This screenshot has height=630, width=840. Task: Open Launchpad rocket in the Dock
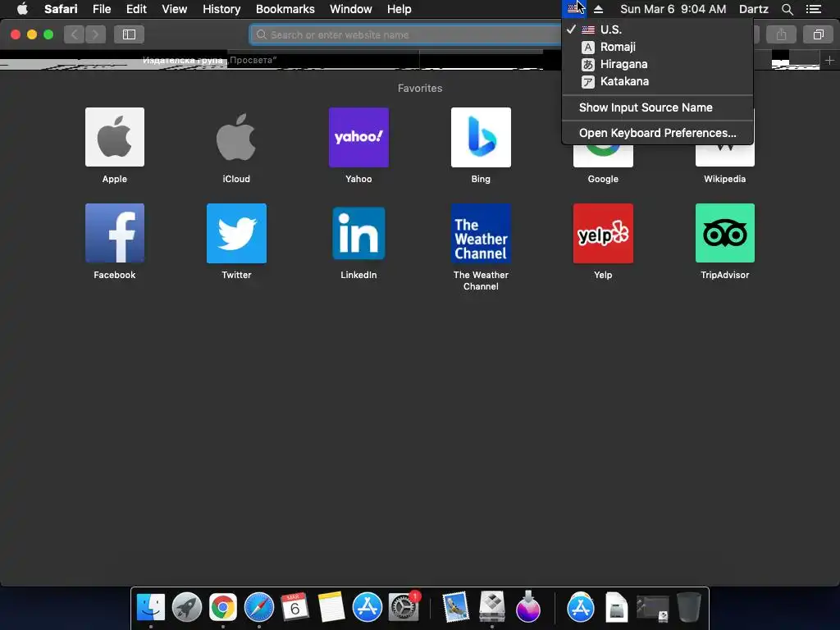click(186, 608)
